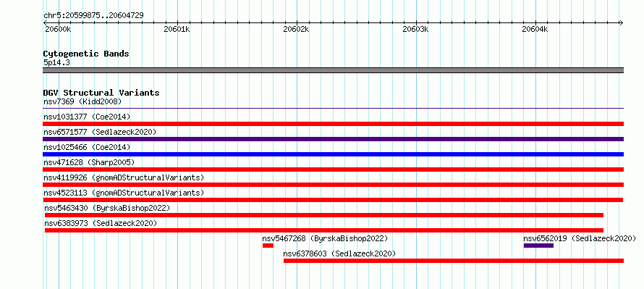
Task: Open the nsv6571577 (Sedlazeck2020) label
Action: pyautogui.click(x=100, y=132)
